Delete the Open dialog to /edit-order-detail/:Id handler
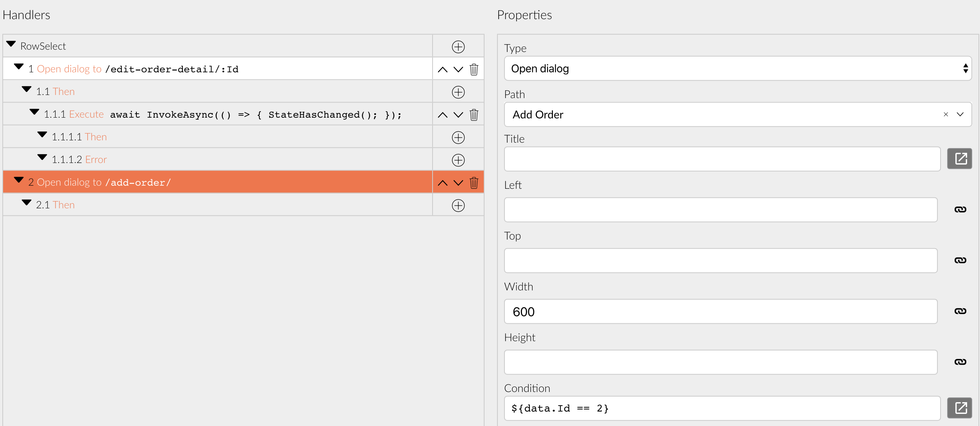The height and width of the screenshot is (426, 980). [474, 69]
